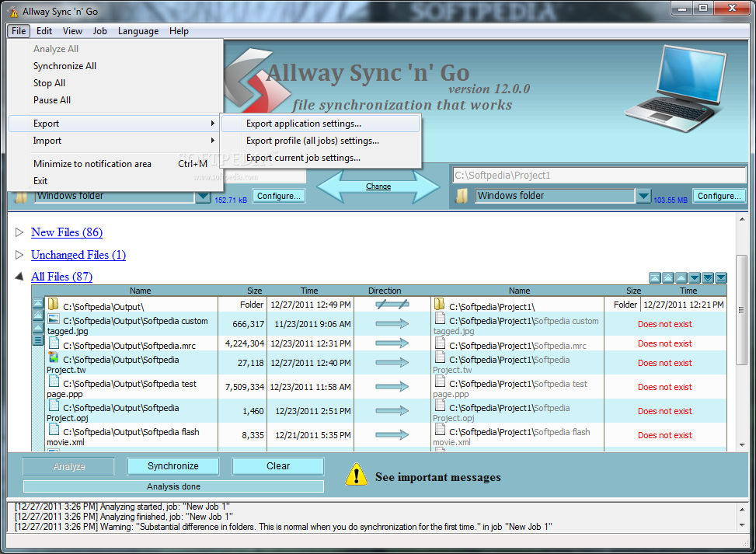
Task: Choose Export application settings...
Action: click(x=321, y=124)
